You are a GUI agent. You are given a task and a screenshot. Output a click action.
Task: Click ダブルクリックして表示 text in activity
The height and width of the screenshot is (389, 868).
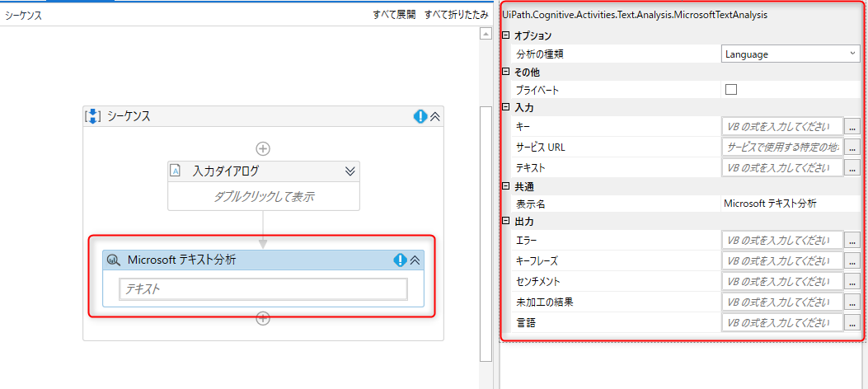click(264, 196)
